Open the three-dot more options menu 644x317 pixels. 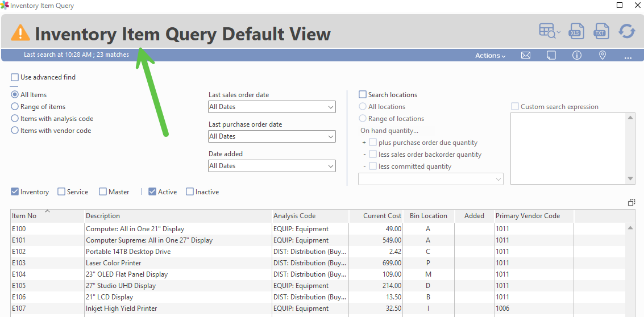click(628, 57)
